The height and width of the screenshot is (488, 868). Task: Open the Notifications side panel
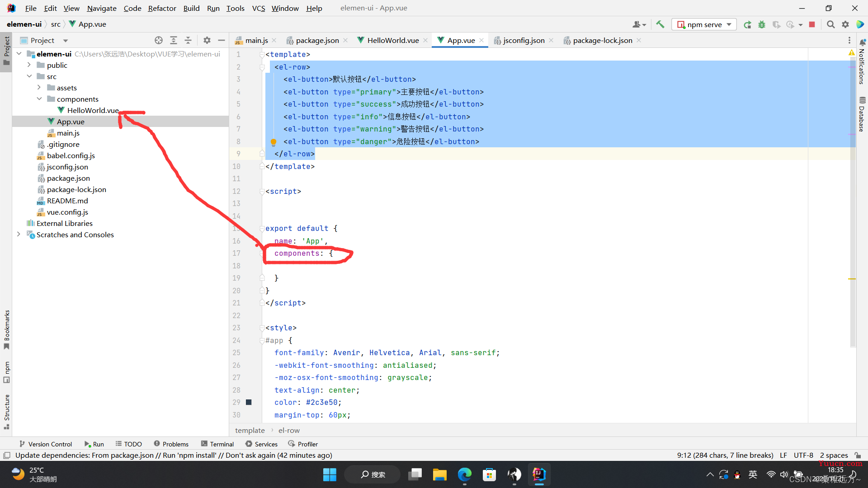862,62
